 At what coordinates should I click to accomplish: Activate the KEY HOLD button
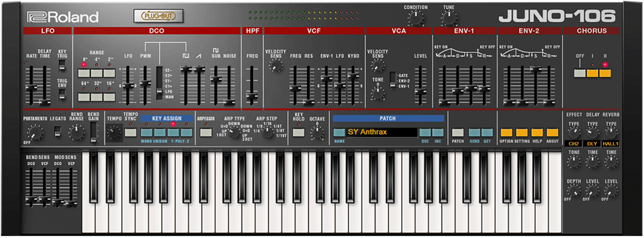[x=299, y=132]
